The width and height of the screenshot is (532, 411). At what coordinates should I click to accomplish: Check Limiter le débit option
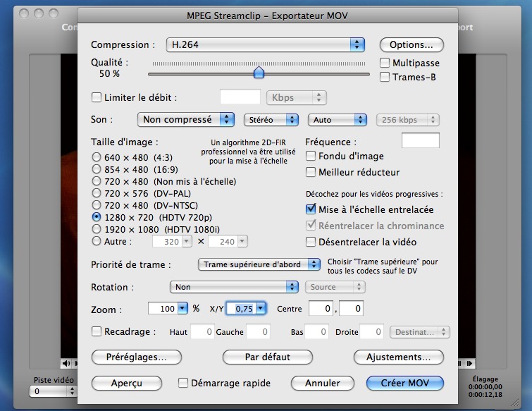pyautogui.click(x=97, y=97)
